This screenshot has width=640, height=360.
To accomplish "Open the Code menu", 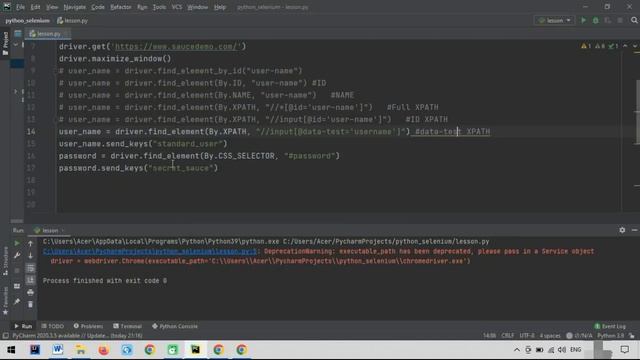I will (98, 7).
